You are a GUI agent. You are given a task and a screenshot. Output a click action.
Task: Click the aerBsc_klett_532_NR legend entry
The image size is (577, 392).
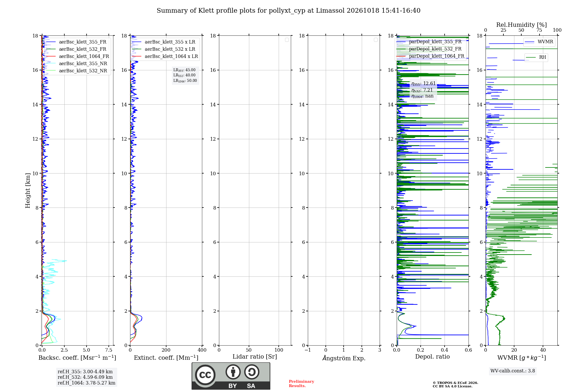(x=77, y=71)
